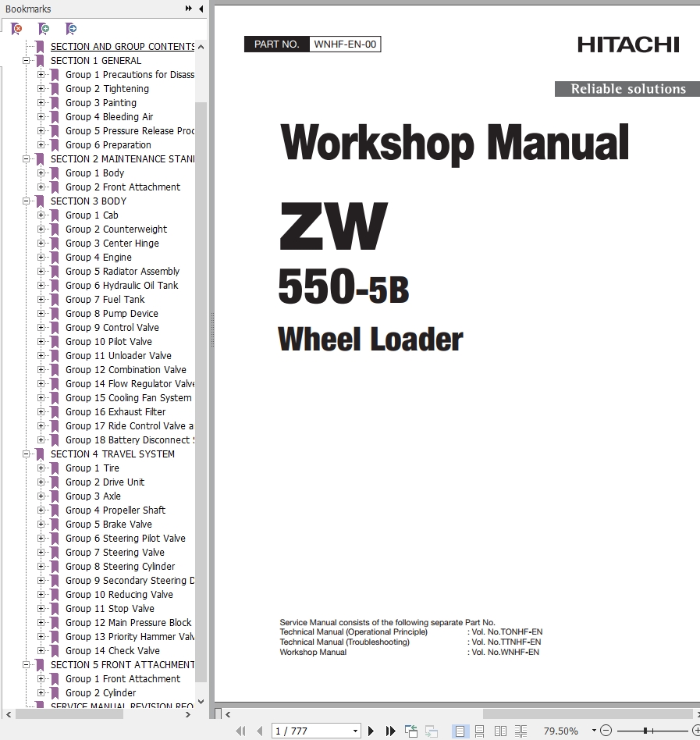
Task: Collapse SECTION 2 MAINTENANCE tree node
Action: point(27,159)
